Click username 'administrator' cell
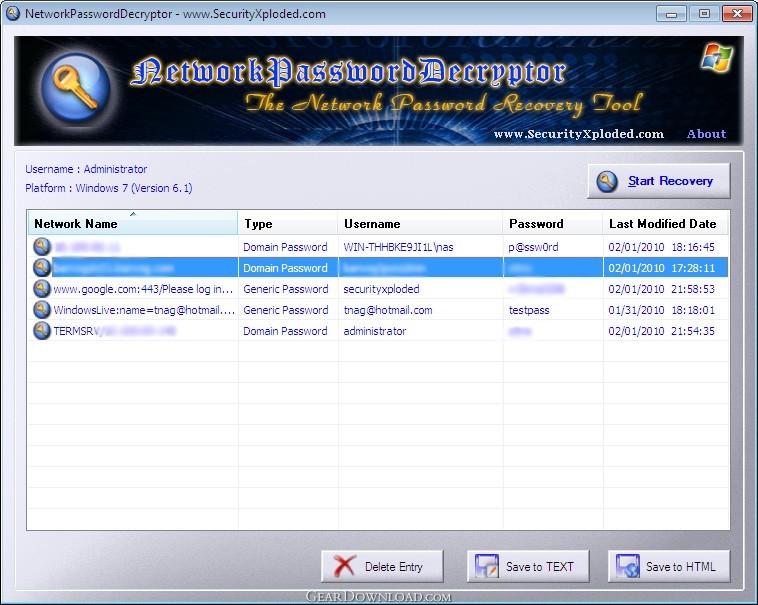 (x=375, y=331)
